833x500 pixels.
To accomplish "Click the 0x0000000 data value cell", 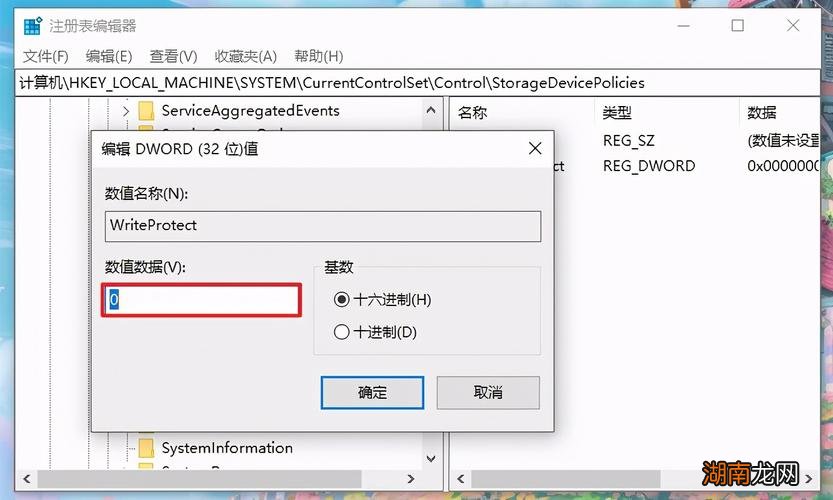I will [783, 166].
